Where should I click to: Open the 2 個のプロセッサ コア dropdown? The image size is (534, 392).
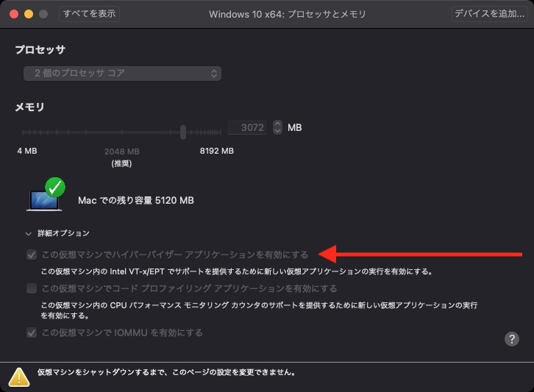pos(122,74)
